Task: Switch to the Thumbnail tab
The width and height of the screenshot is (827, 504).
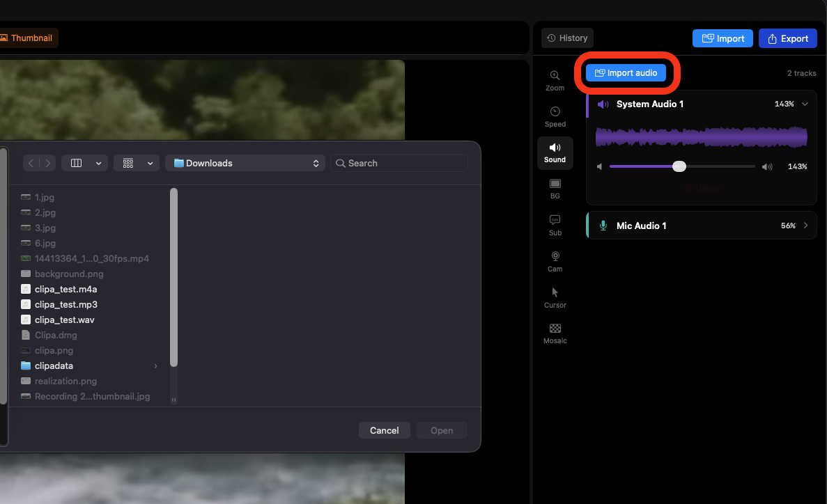Action: click(26, 38)
